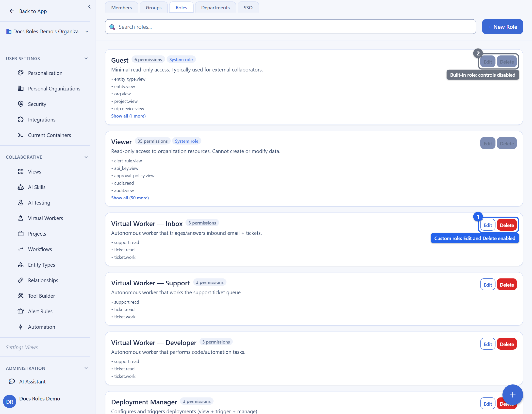The height and width of the screenshot is (414, 532).
Task: Open the Docs Roles Demo user avatar
Action: pyautogui.click(x=10, y=401)
